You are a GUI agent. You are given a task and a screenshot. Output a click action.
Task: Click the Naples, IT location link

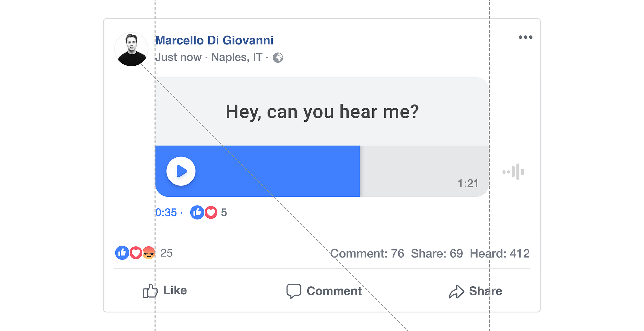pos(237,57)
